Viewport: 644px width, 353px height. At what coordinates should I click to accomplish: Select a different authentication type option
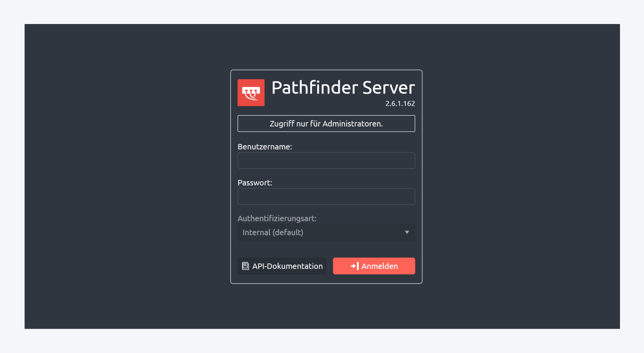pos(326,232)
